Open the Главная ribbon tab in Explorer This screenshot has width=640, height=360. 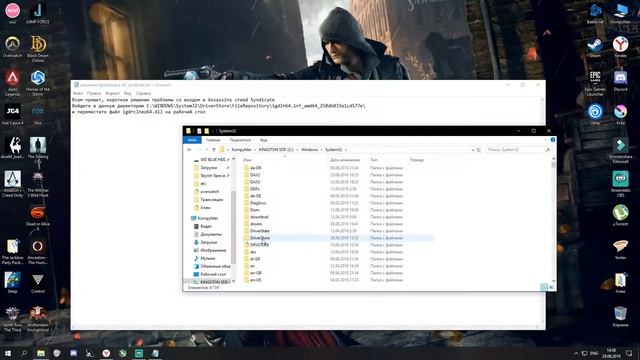[213, 140]
